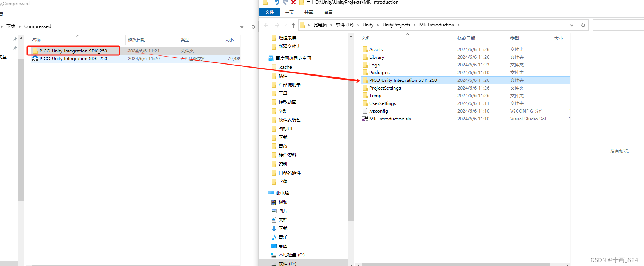This screenshot has height=266, width=644.
Task: Open 文档 library in navigation pane
Action: point(283,219)
